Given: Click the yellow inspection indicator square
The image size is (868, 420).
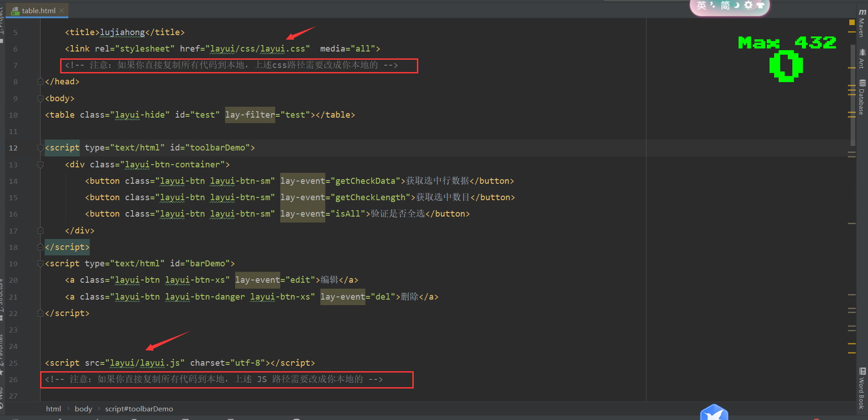Looking at the screenshot, I should (852, 22).
